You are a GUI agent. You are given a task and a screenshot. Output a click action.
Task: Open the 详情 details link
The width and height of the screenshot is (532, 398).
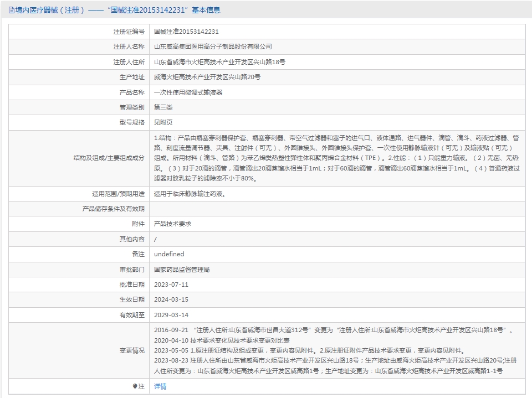(160, 386)
